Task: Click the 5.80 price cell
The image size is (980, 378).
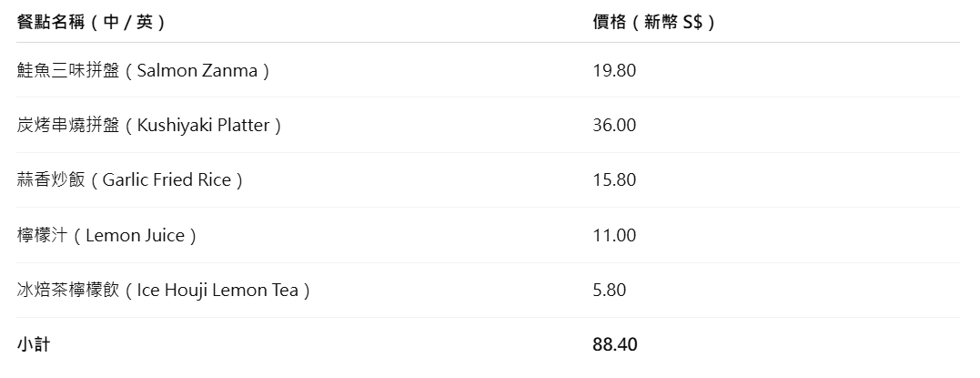Action: click(610, 291)
